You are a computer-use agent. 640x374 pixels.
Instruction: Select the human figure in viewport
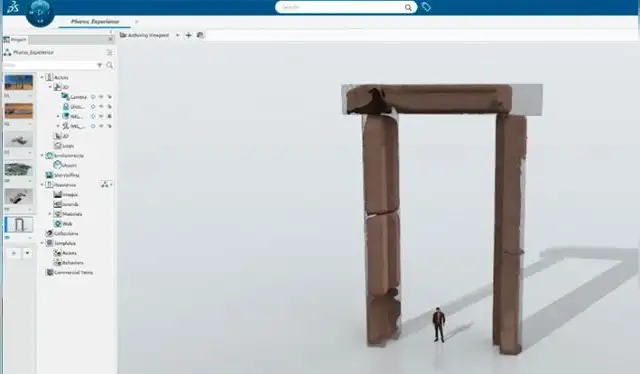click(439, 325)
